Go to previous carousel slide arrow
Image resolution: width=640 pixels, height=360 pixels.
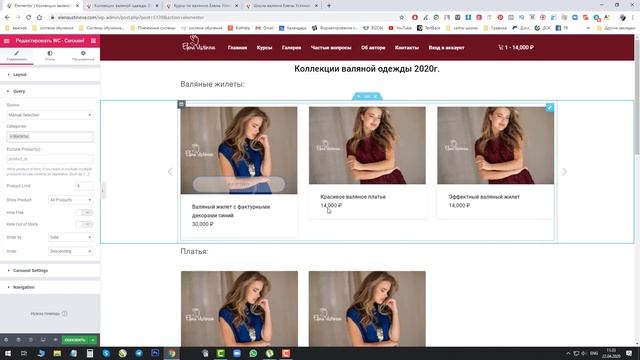(170, 172)
